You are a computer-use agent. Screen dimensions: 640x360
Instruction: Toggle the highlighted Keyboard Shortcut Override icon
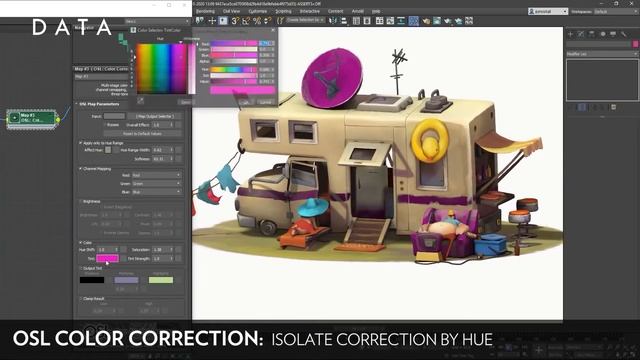[x=223, y=20]
